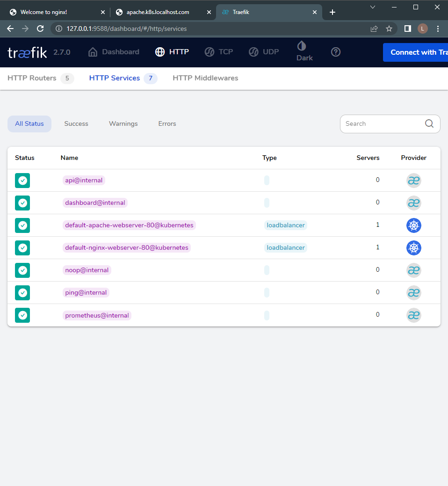Click the loadbalancer type tag for apache webserver

[x=286, y=225]
